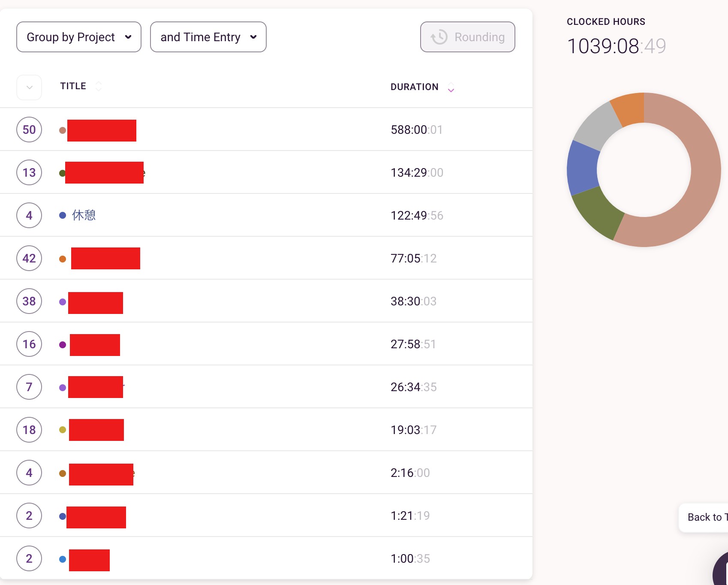
Task: Expand the 2:16:00 group count badge
Action: (x=29, y=473)
